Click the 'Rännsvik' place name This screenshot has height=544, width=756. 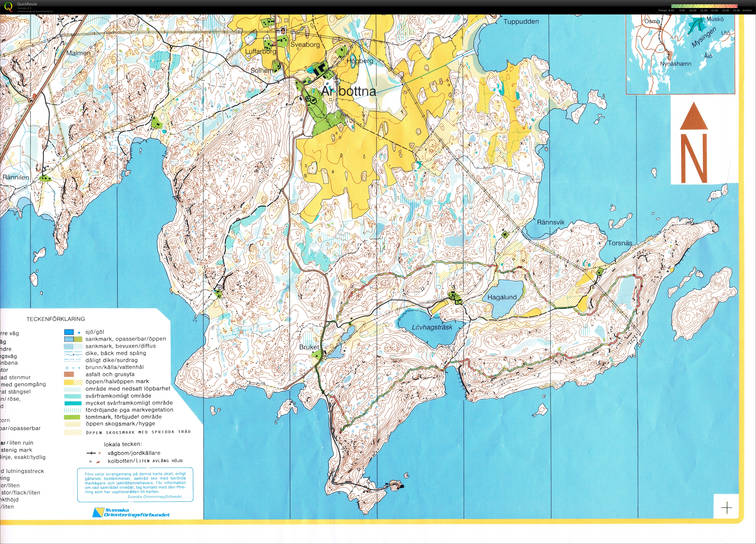pyautogui.click(x=551, y=222)
